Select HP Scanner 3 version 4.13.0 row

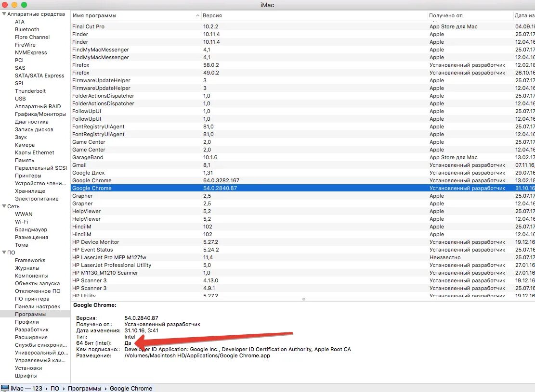point(302,280)
